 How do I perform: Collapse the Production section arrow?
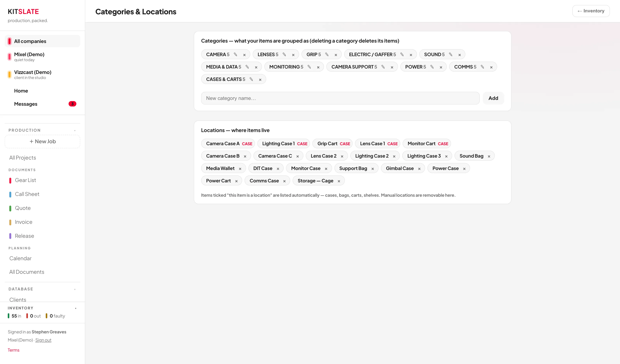point(75,130)
